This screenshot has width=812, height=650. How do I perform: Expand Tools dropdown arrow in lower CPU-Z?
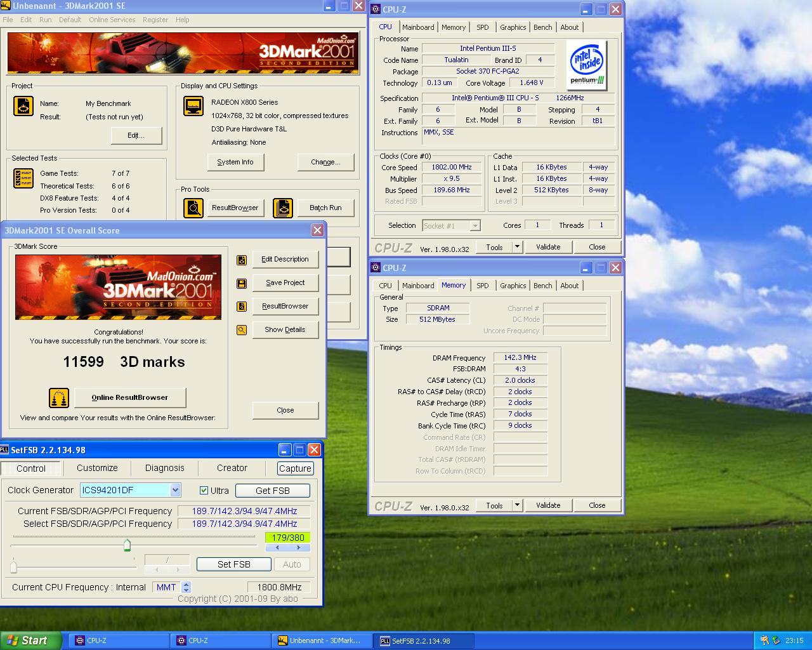tap(517, 505)
